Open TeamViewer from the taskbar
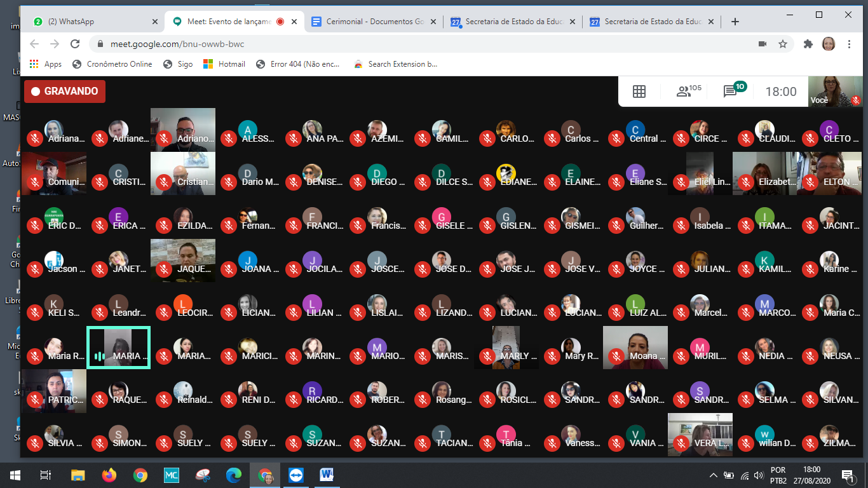 pyautogui.click(x=296, y=475)
